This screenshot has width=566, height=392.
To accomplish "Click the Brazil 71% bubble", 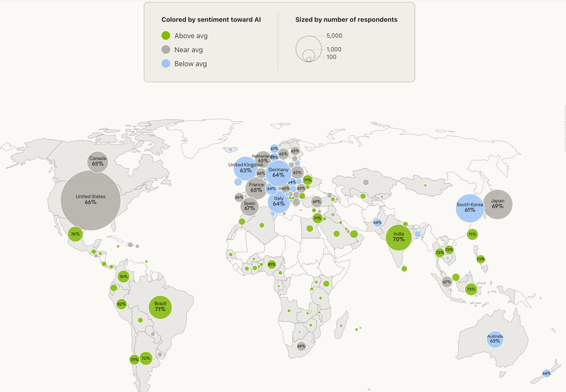I will click(160, 307).
